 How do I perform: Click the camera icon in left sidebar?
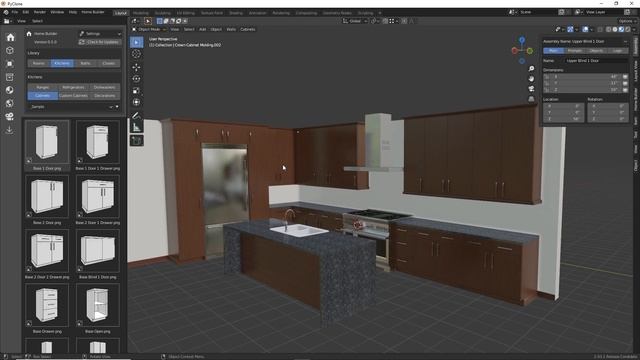[10, 116]
